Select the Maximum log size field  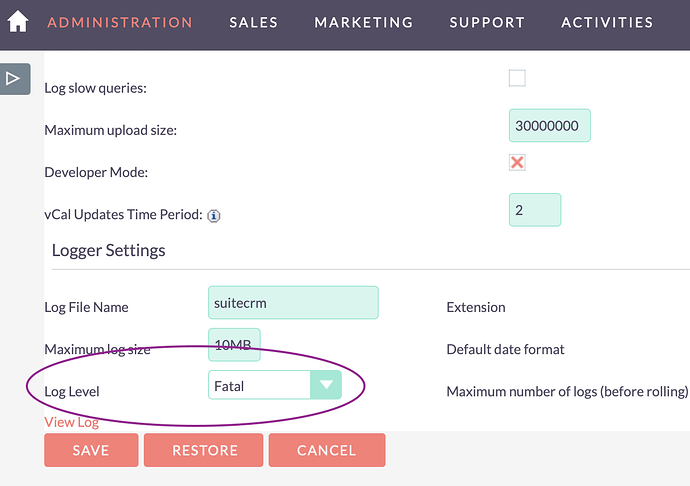234,345
